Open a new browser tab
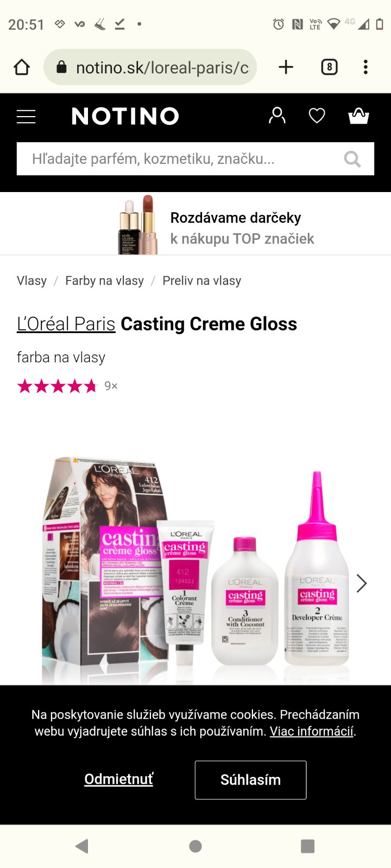This screenshot has width=391, height=868. pos(286,67)
